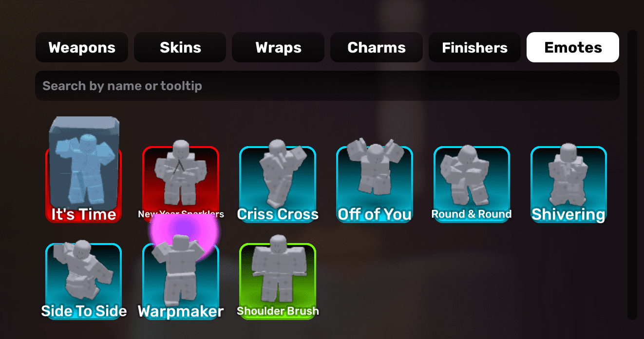This screenshot has height=339, width=644.
Task: Select the It's Time emote
Action: pos(83,184)
